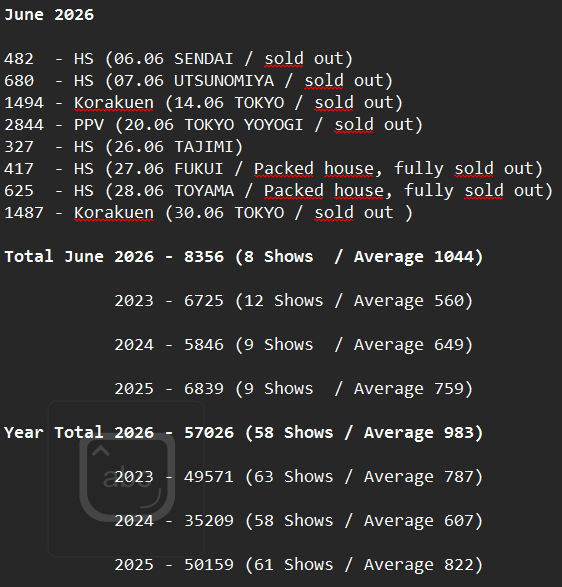Place cursor on the word YOYOGI
Viewport: 562px width, 587px height.
[274, 125]
